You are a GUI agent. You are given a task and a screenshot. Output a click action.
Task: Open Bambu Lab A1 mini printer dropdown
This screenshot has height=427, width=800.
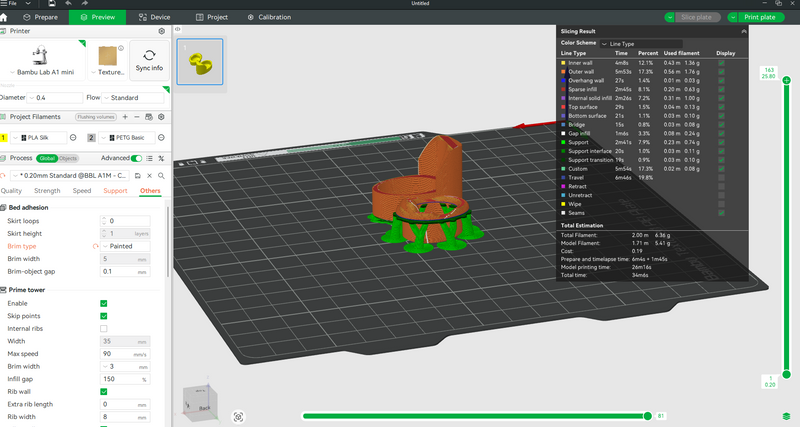42,72
